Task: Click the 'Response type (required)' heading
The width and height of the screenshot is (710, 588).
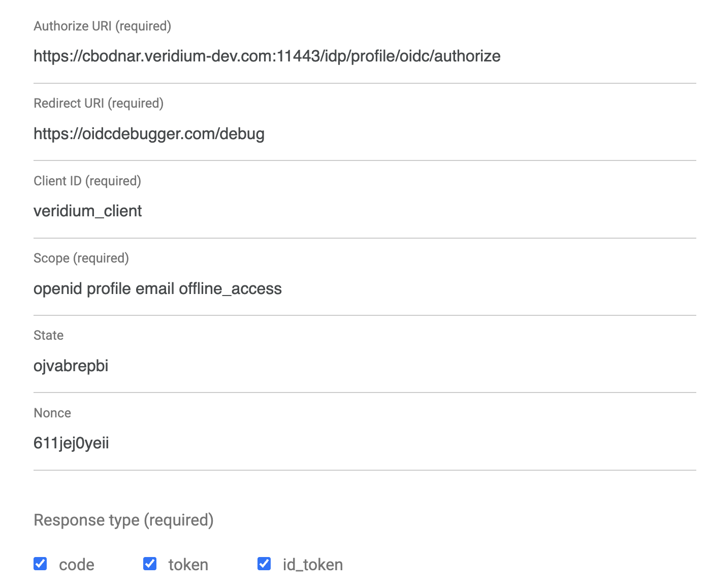Action: pyautogui.click(x=123, y=520)
